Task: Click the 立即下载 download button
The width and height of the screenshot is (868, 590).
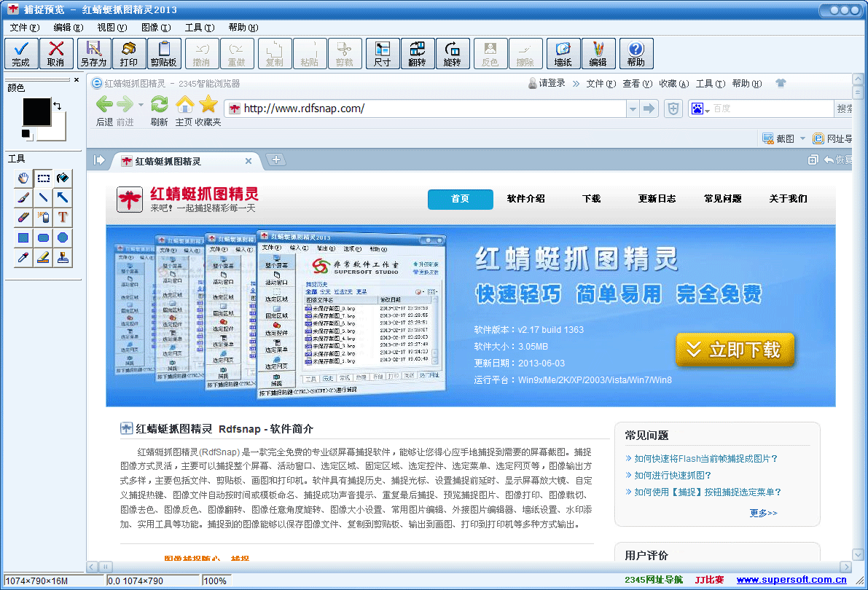Action: 735,350
